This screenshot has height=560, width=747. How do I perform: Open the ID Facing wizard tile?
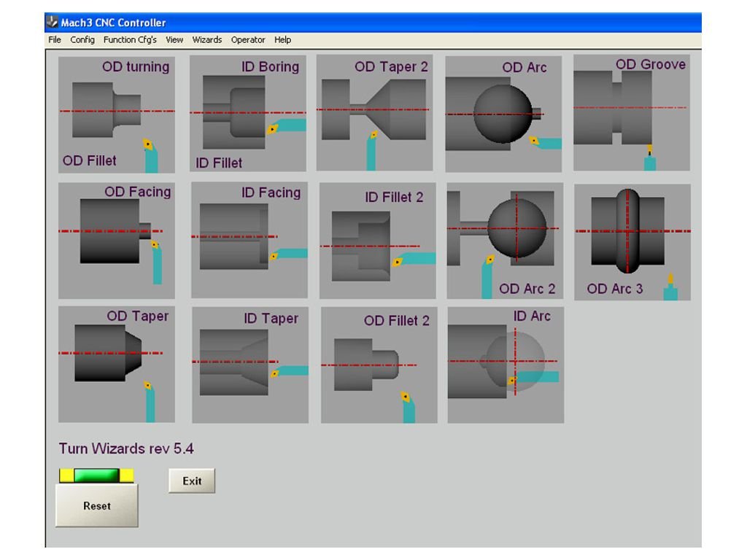pos(249,240)
